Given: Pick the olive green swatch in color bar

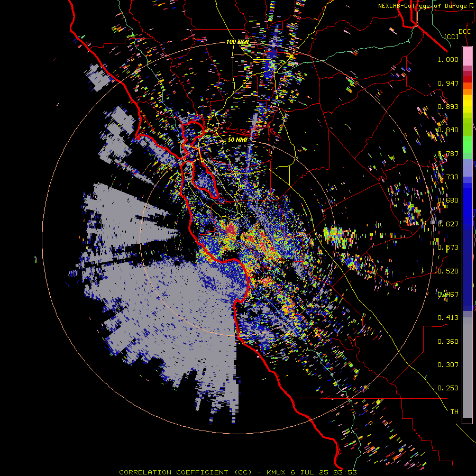Looking at the screenshot, I should (x=467, y=127).
